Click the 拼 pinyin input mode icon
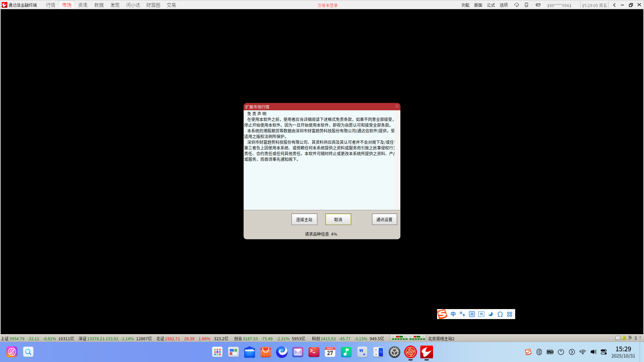The height and width of the screenshot is (362, 644). [481, 314]
